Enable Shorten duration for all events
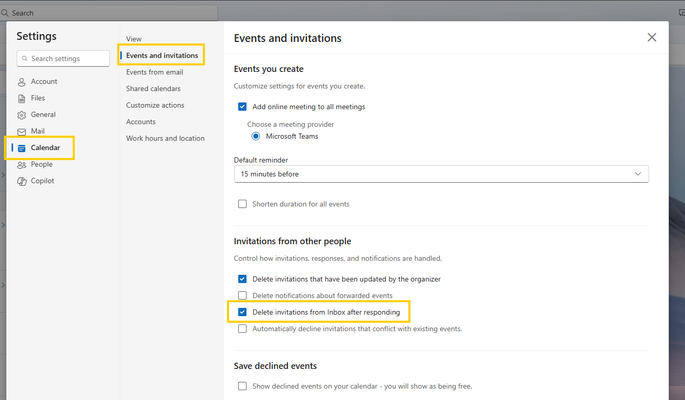Screen dimensions: 685x400 [242, 204]
